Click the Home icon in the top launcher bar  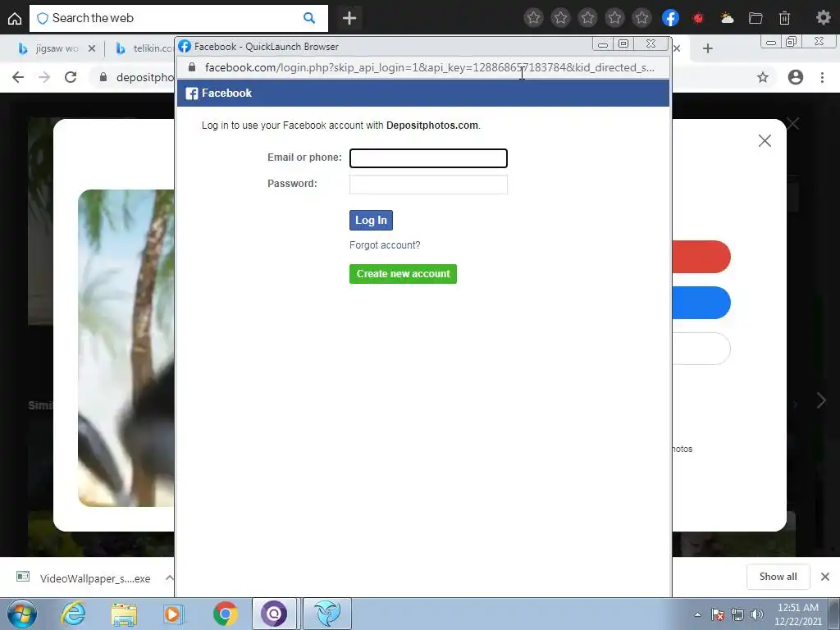(15, 19)
